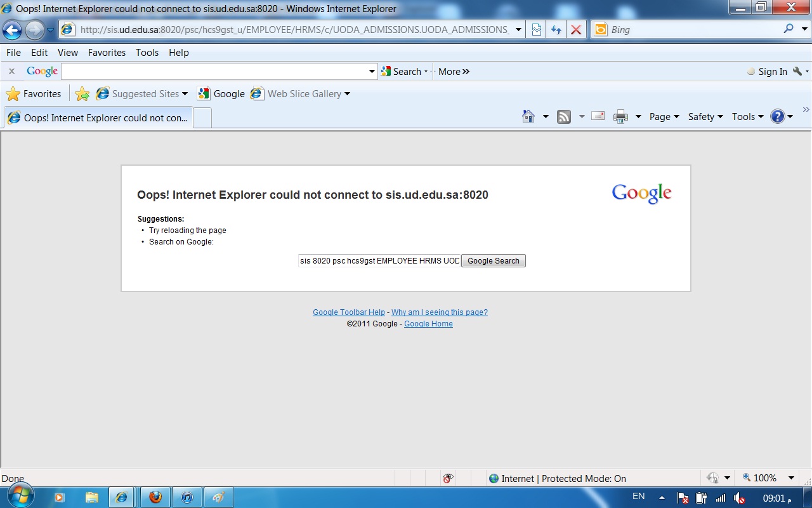Click into the Bing search box
This screenshot has width=812, height=508.
pos(695,30)
